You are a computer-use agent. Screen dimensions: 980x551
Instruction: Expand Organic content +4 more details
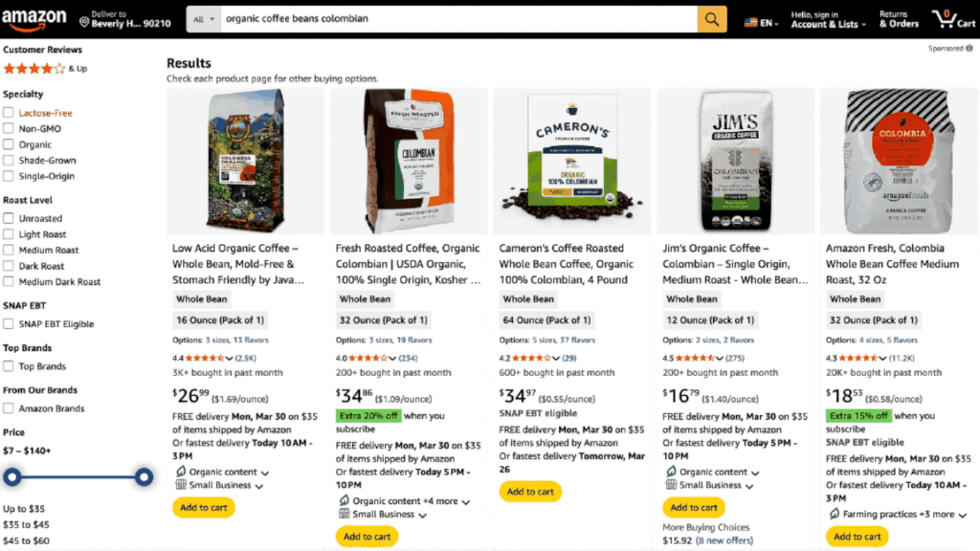411,501
